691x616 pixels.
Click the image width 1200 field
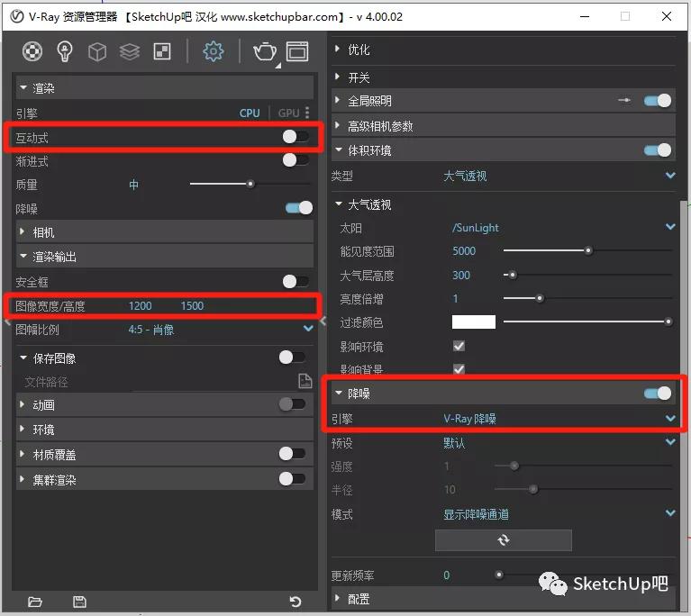coord(141,306)
